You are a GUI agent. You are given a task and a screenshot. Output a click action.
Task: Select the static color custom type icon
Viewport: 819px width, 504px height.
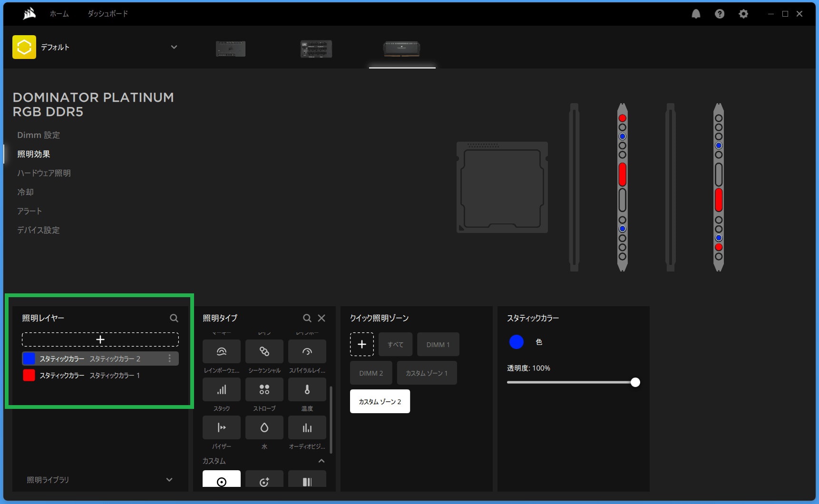[x=222, y=479]
